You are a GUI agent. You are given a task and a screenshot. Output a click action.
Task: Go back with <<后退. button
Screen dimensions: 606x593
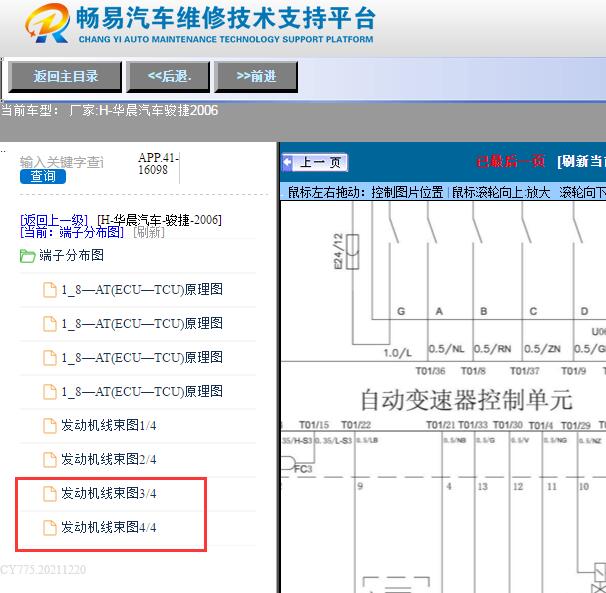click(169, 77)
